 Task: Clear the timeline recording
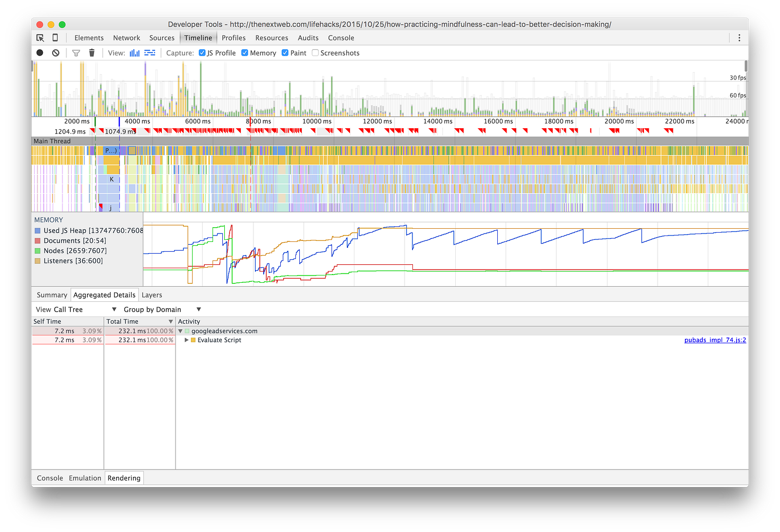[56, 53]
